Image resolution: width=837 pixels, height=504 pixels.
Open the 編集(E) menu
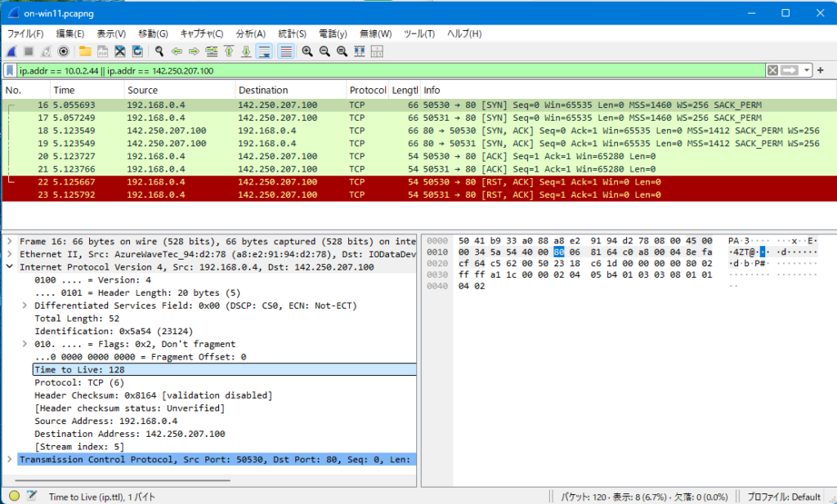70,33
